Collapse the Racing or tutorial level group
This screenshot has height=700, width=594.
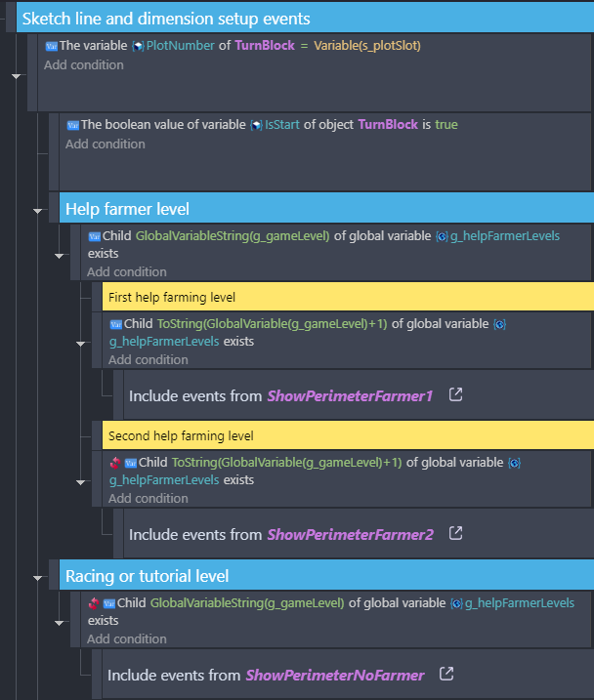coord(37,578)
